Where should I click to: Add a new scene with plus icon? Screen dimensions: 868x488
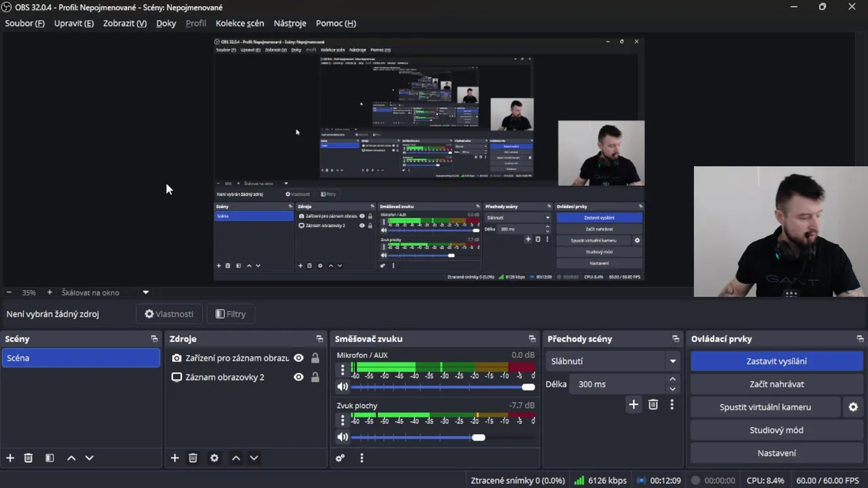coord(10,458)
